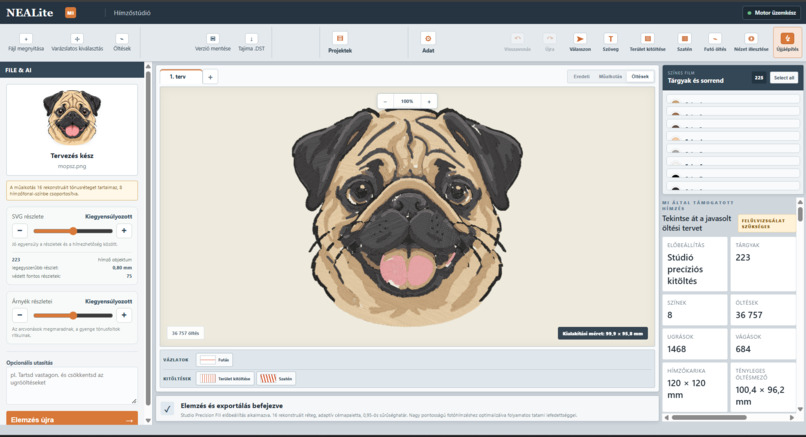Click the Select all button
The image size is (806, 437).
[x=784, y=78]
